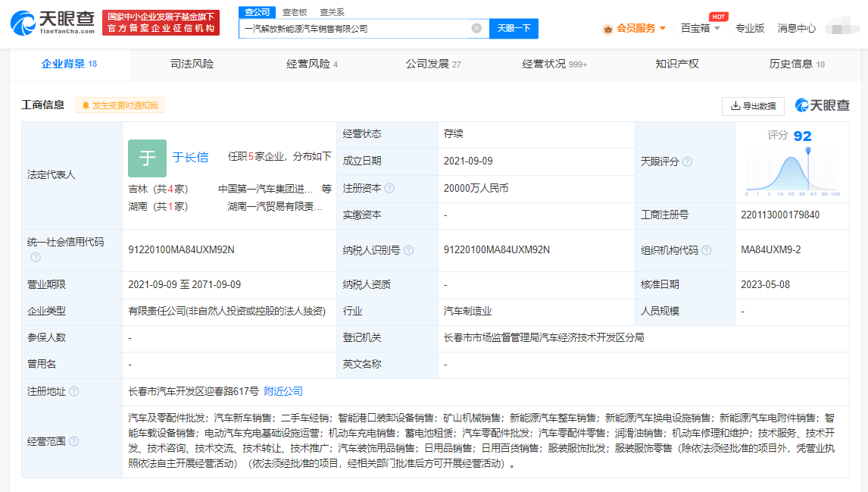Click the green 于 avatar of the legal representative
868x492 pixels.
147,158
